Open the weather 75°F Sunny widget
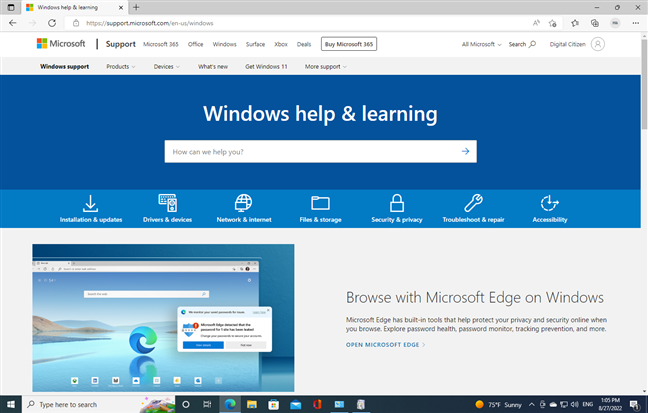The height and width of the screenshot is (413, 648). 498,404
